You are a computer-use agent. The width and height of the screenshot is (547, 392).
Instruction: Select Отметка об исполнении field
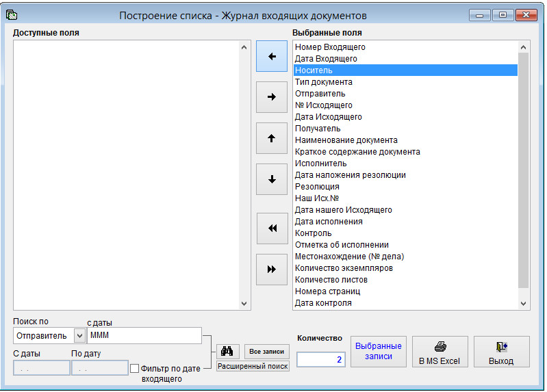(405, 244)
